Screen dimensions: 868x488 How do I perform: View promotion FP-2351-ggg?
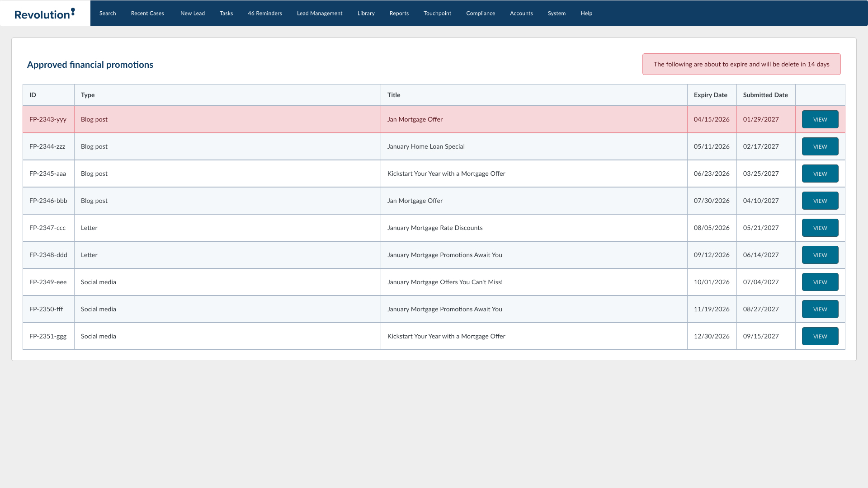(x=820, y=336)
